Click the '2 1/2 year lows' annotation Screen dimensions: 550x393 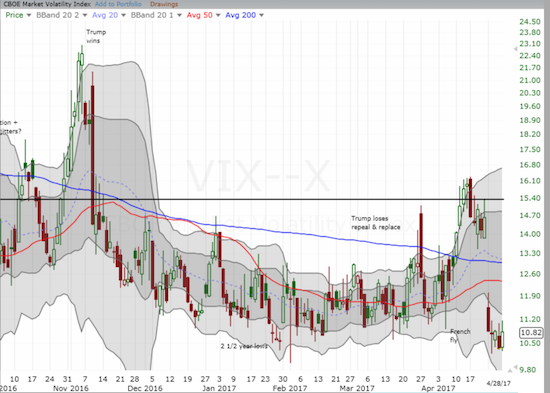[244, 346]
